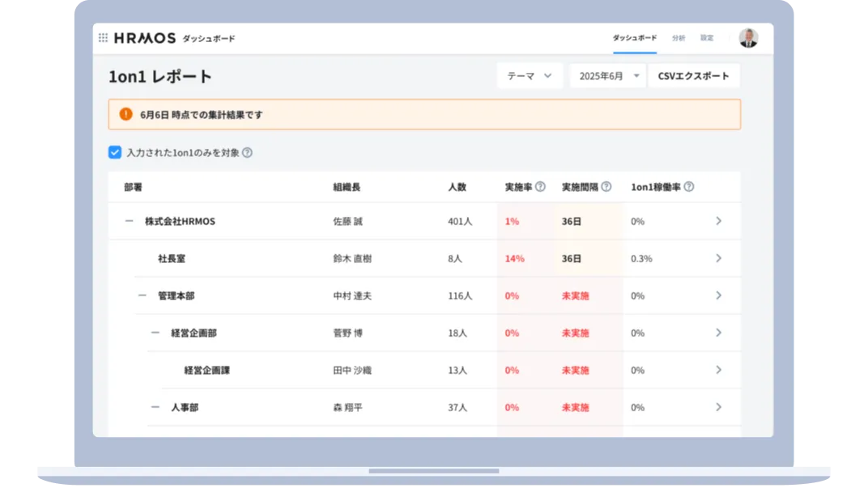The height and width of the screenshot is (488, 868).
Task: Click help icon beside 入力された1on1のみを対象
Action: 247,152
